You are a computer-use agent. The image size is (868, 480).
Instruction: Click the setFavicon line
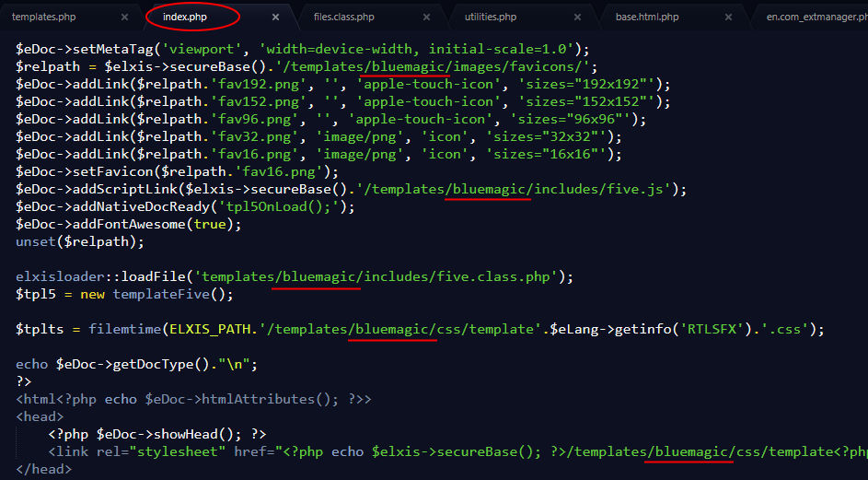tap(177, 171)
